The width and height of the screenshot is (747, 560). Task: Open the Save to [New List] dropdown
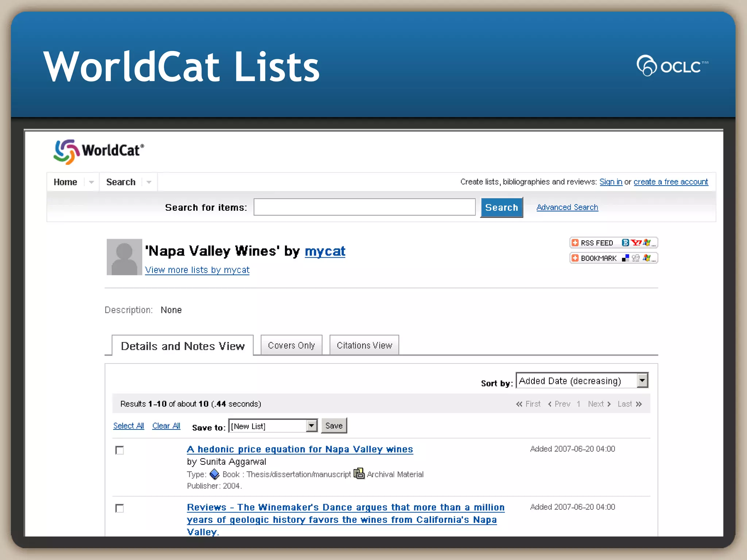(273, 426)
